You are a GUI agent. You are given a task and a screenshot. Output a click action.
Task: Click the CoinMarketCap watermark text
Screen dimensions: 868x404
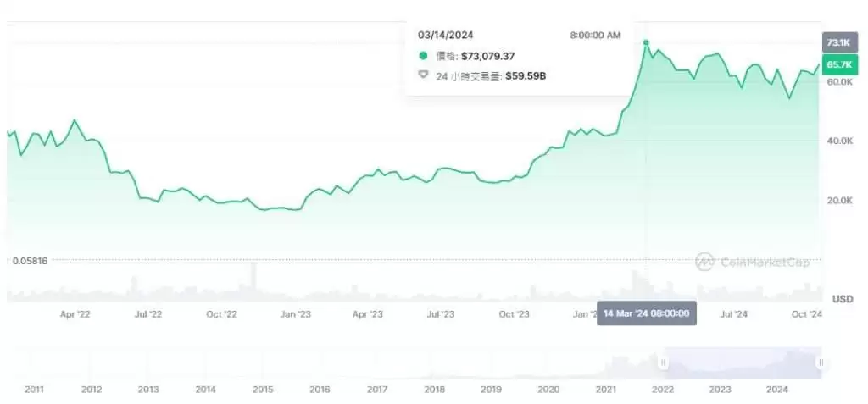click(x=763, y=263)
